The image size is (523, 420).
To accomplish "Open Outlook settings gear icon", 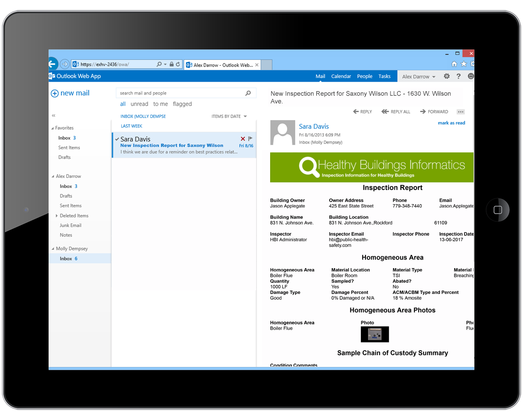I will pos(447,76).
